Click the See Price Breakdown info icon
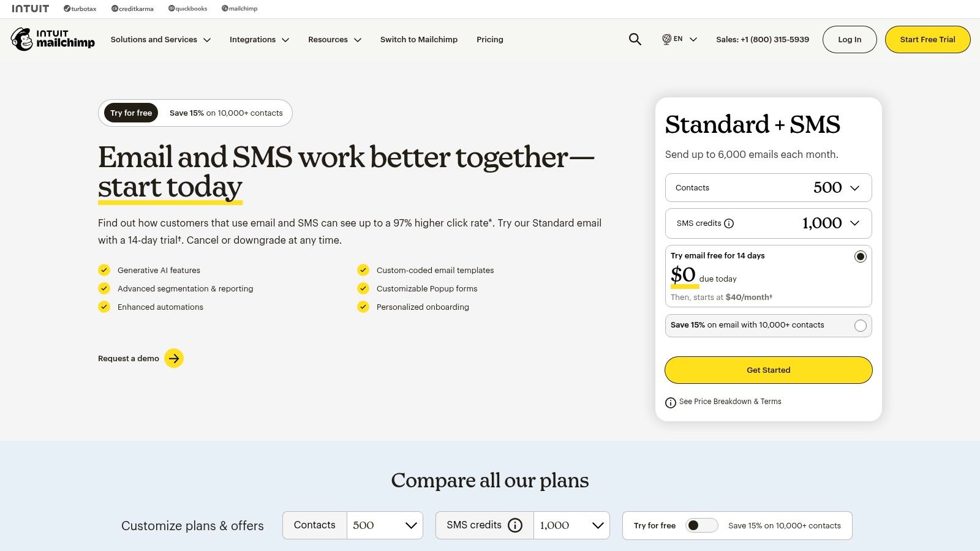980x551 pixels. [x=670, y=402]
